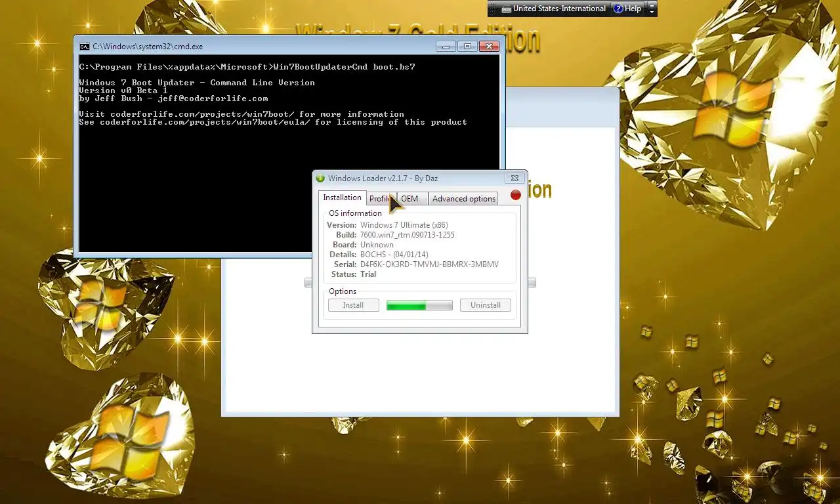Click the green Windows Loader title bar icon

click(320, 178)
